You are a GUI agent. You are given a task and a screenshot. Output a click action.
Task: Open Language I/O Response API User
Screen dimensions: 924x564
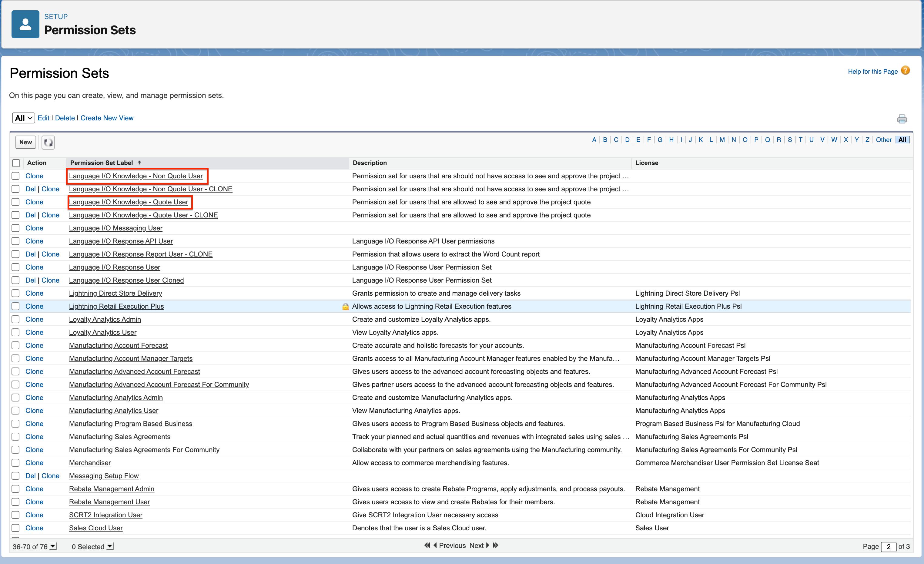[121, 241]
